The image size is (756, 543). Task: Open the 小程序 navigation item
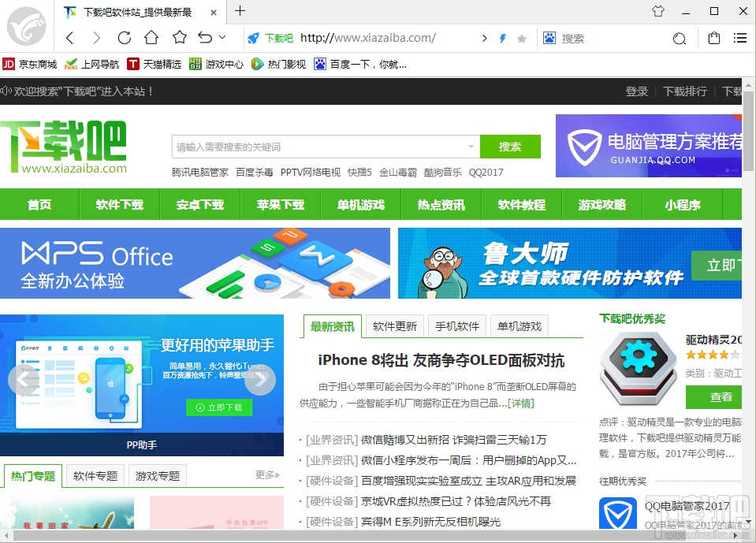tap(683, 204)
